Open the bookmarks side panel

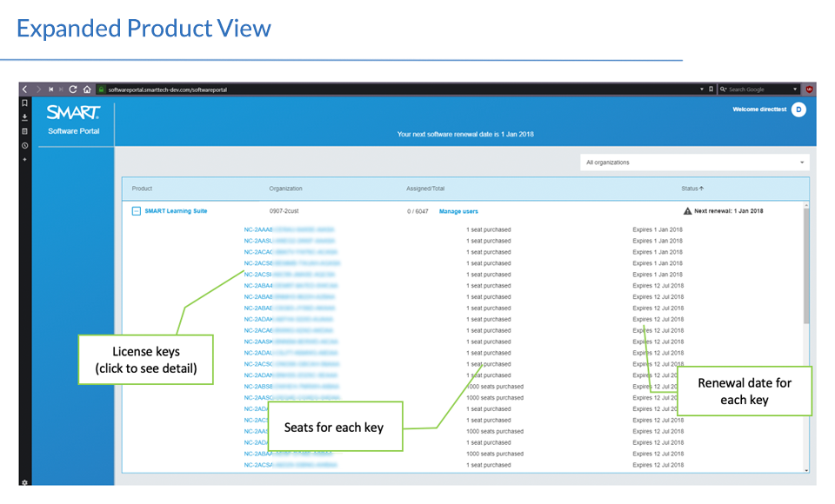24,103
